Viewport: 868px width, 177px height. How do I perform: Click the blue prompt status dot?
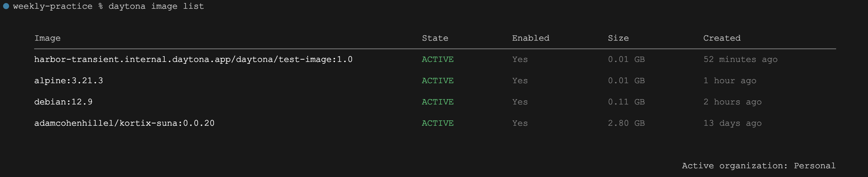click(6, 6)
